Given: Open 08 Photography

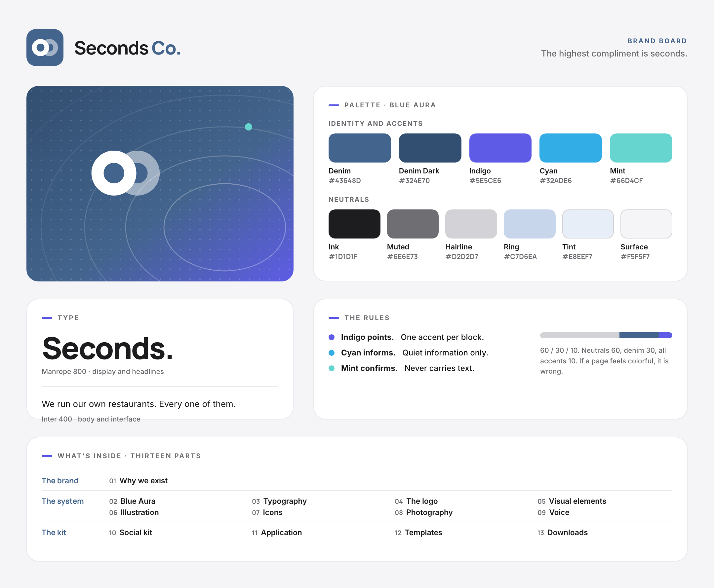Looking at the screenshot, I should pos(423,512).
